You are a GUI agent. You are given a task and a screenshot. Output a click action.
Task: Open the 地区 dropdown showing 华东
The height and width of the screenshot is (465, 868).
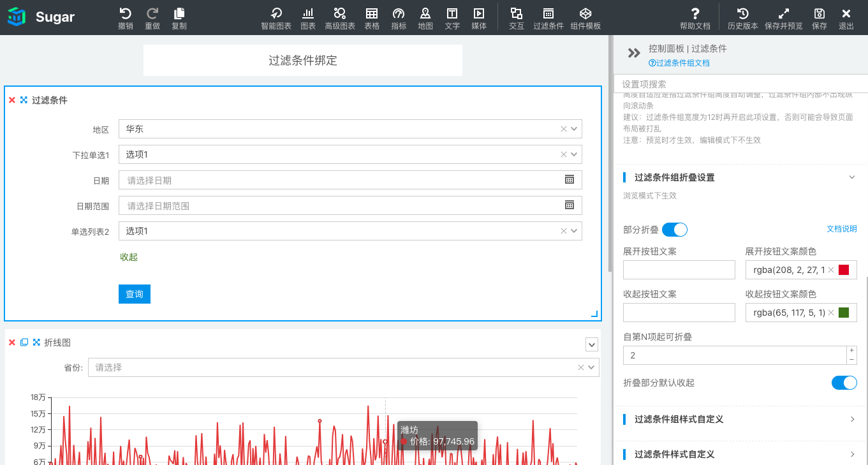pyautogui.click(x=350, y=129)
